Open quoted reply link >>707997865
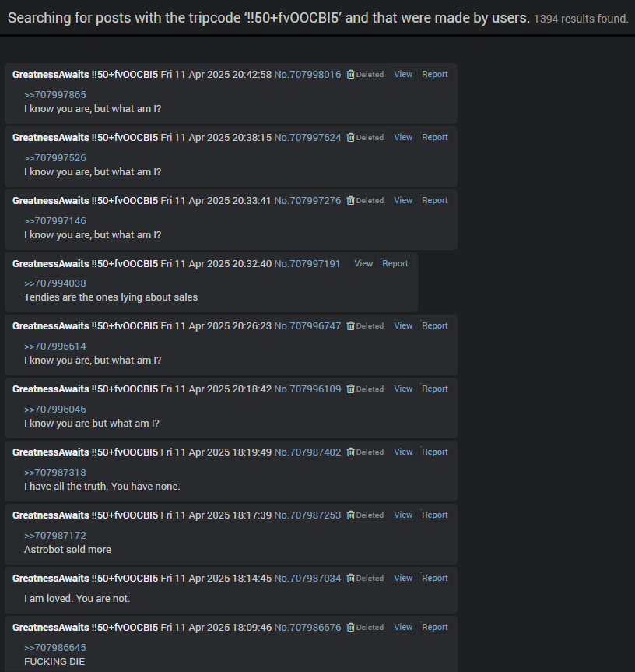The image size is (635, 672). [54, 95]
